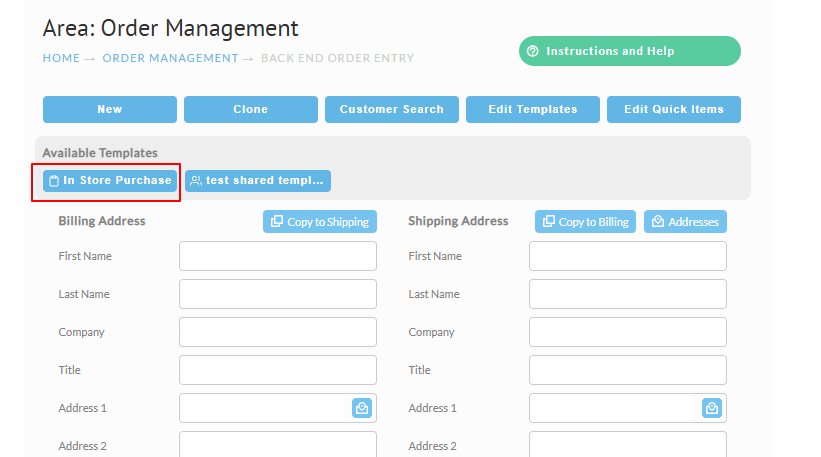Viewport: 821px width, 457px height.
Task: Click the Clone button
Action: [x=250, y=109]
